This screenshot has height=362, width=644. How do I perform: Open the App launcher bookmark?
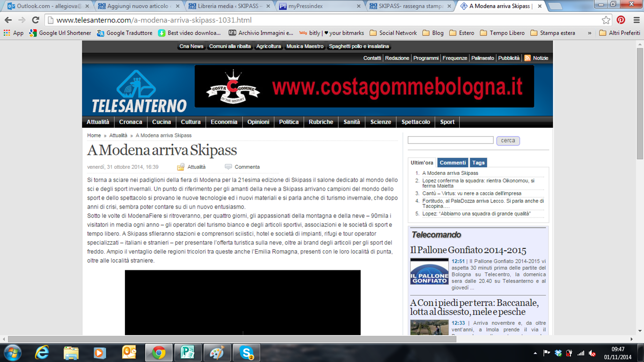(13, 33)
